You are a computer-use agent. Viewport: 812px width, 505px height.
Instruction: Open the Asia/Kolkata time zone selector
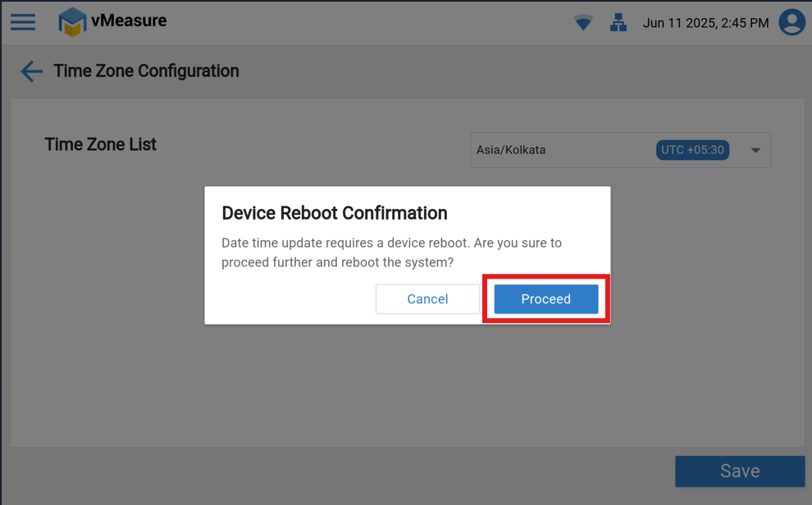coord(558,150)
